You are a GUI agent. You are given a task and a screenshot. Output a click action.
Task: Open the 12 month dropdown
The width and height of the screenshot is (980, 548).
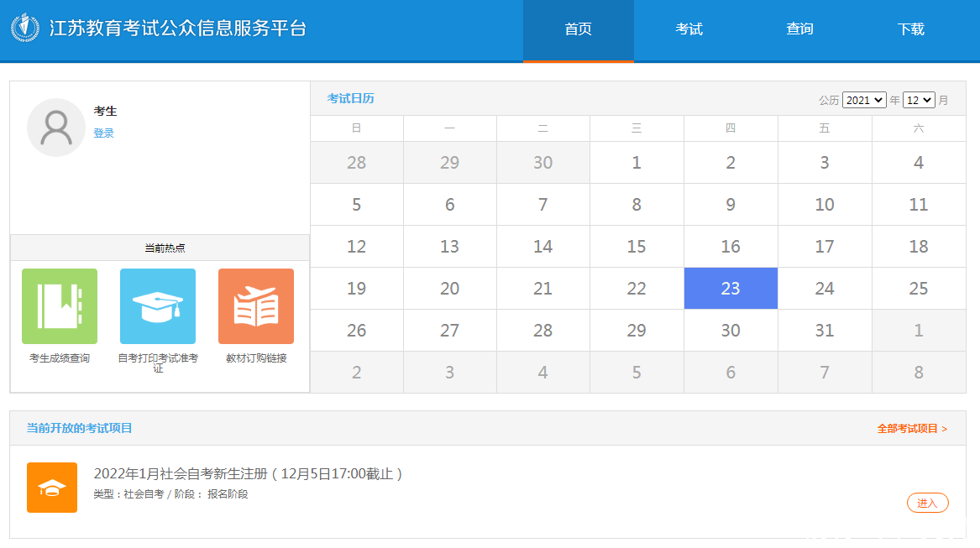click(x=918, y=99)
